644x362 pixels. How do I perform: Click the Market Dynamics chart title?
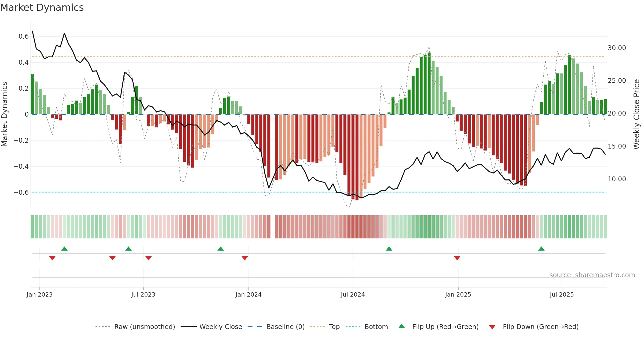point(42,8)
